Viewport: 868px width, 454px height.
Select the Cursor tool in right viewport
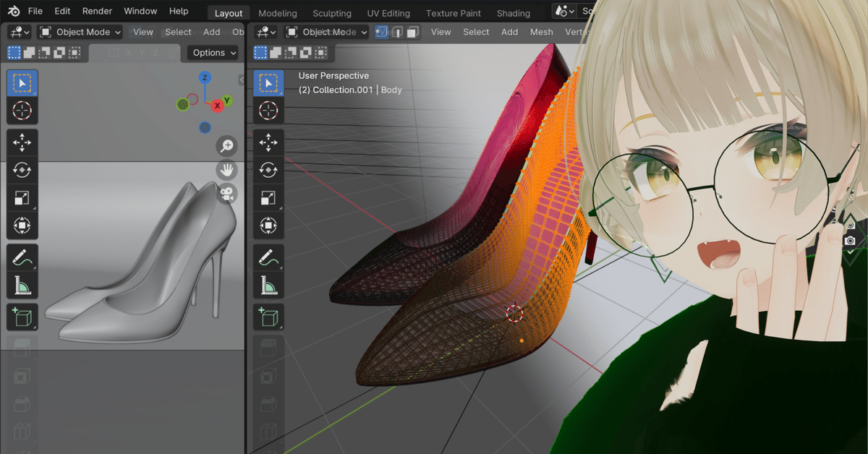pyautogui.click(x=268, y=111)
